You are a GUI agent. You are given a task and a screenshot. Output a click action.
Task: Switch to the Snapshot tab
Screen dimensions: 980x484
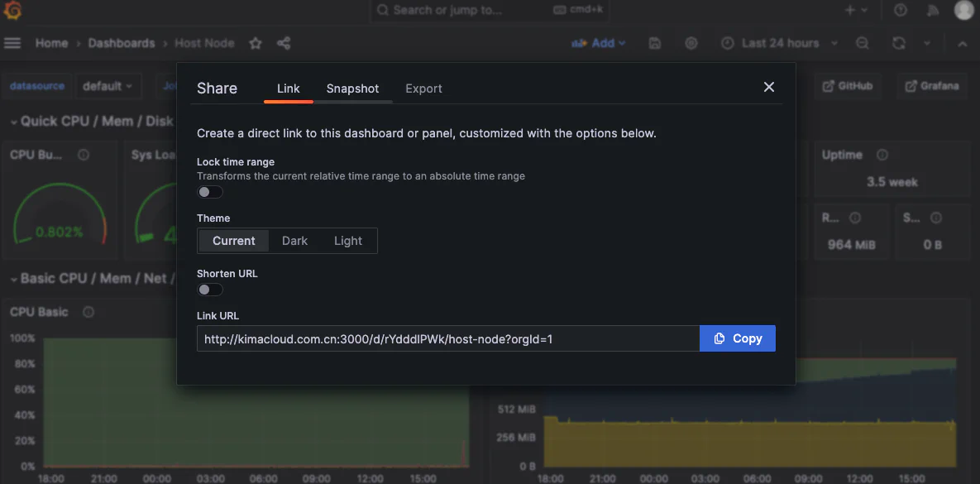point(352,89)
